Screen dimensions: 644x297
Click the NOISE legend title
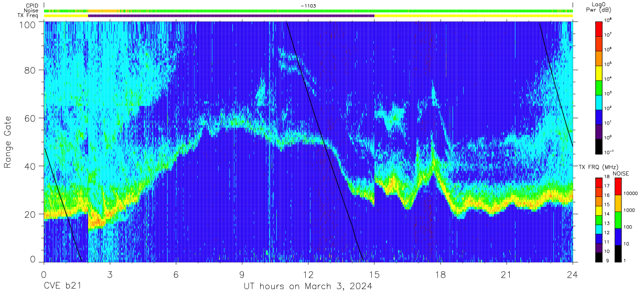coord(621,173)
